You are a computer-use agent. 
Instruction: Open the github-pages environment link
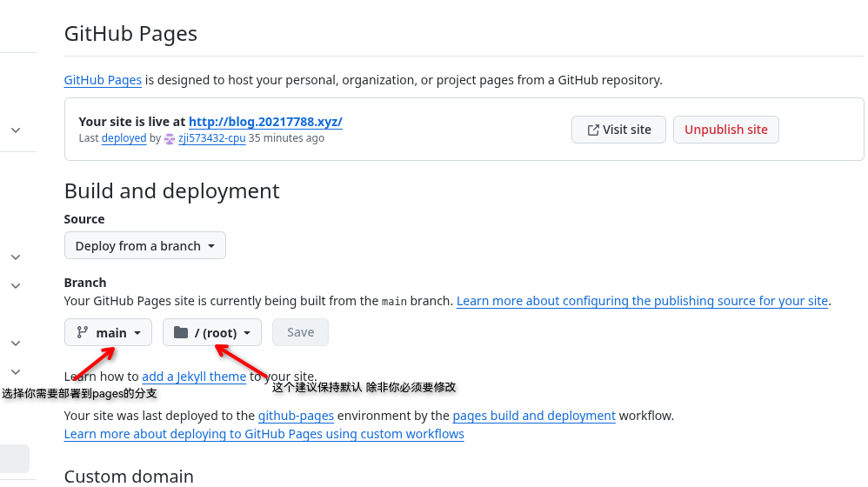[x=297, y=417]
